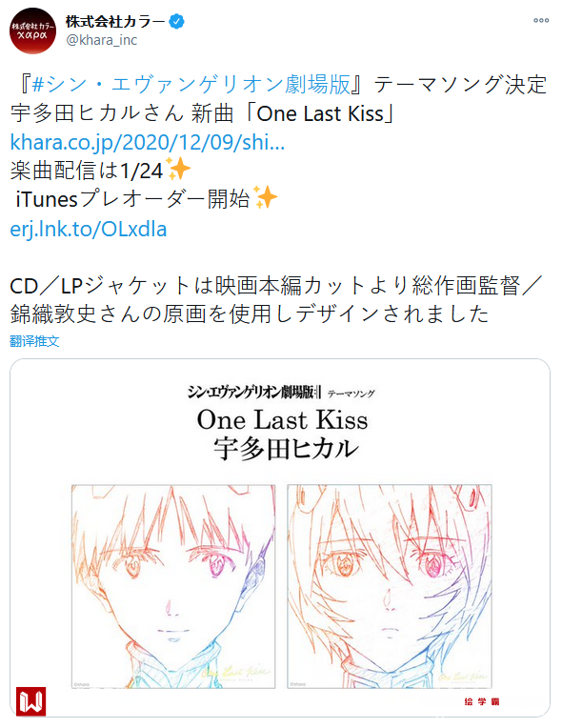Open the Shinji sketch album cover
This screenshot has height=728, width=562.
[x=173, y=586]
